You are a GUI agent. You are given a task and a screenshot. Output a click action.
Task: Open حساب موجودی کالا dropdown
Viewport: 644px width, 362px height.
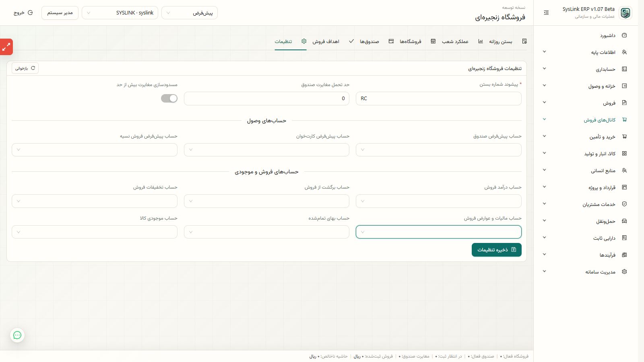[x=95, y=232]
